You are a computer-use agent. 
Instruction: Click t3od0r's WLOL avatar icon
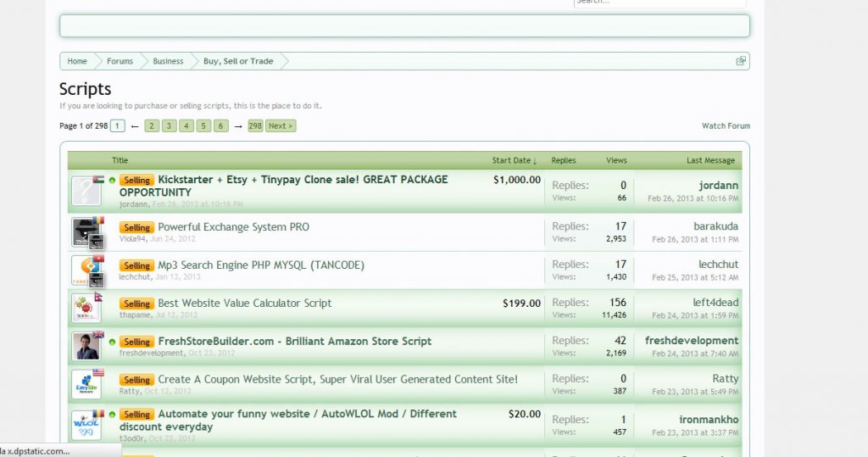click(86, 423)
